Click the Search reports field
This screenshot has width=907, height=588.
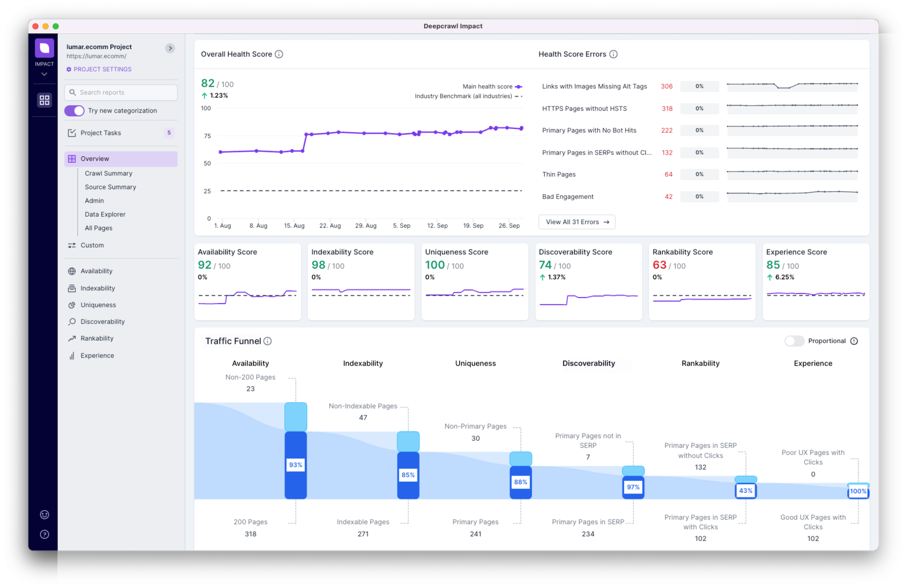(121, 92)
